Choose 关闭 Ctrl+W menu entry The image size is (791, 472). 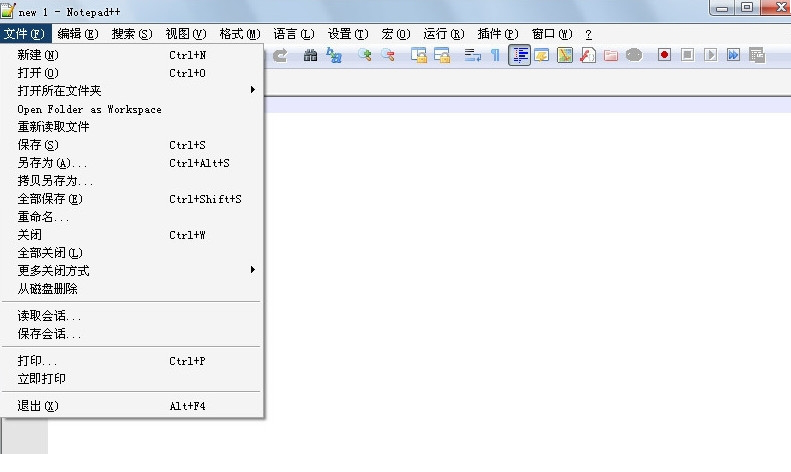(x=132, y=234)
